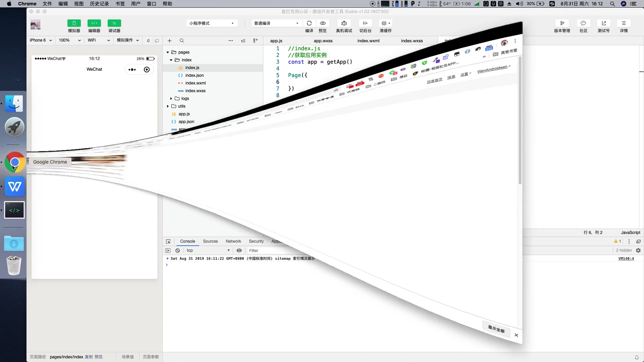The width and height of the screenshot is (644, 362).
Task: Click the 编译 compile refresh icon
Action: tap(309, 23)
